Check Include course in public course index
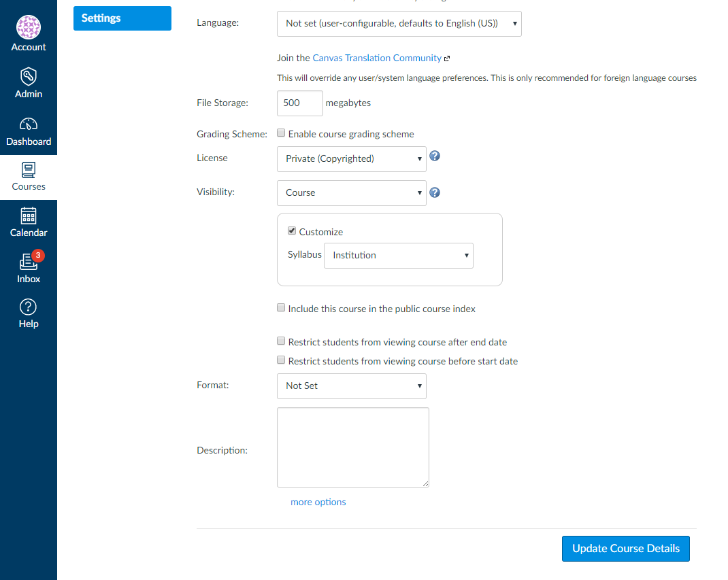The image size is (728, 580). tap(281, 308)
